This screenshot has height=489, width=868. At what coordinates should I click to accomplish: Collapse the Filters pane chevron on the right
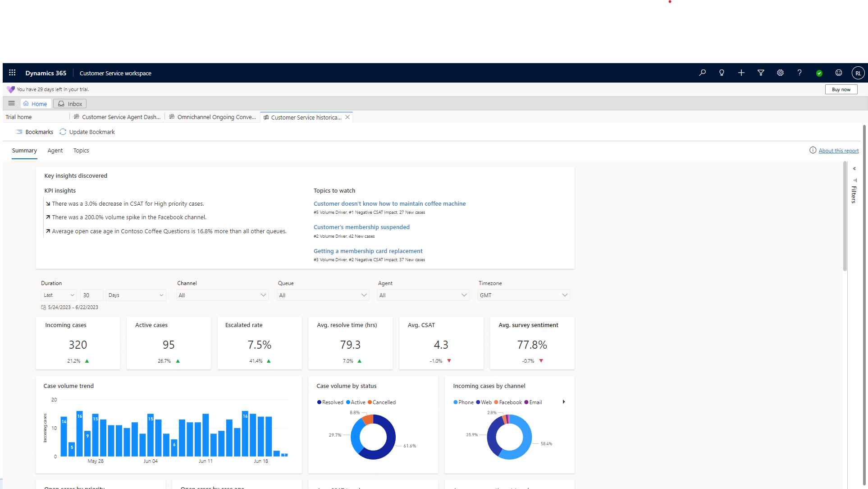[x=854, y=168]
